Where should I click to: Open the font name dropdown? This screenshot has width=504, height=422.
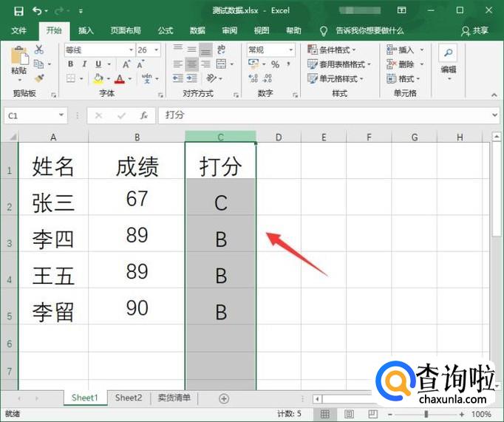point(131,50)
